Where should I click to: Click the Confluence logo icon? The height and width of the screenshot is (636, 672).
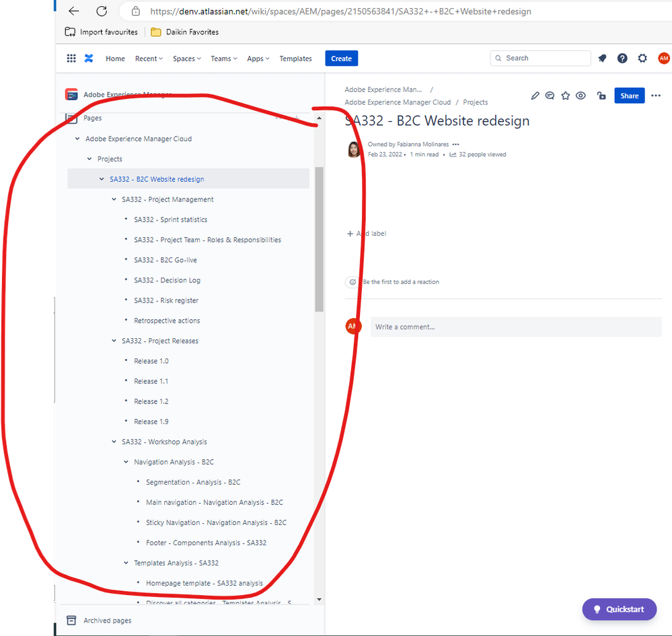tap(89, 58)
